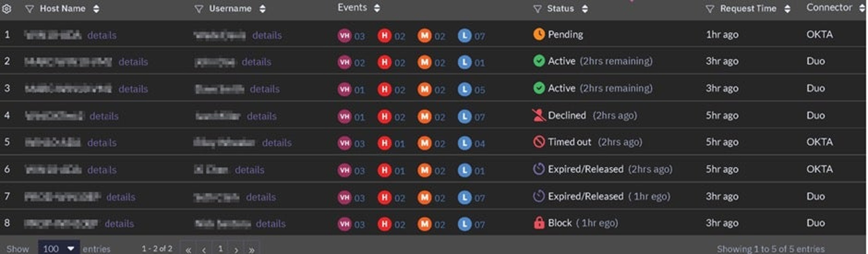Viewport: 868px width, 254px height.
Task: Select page 1 in pagination
Action: point(221,249)
